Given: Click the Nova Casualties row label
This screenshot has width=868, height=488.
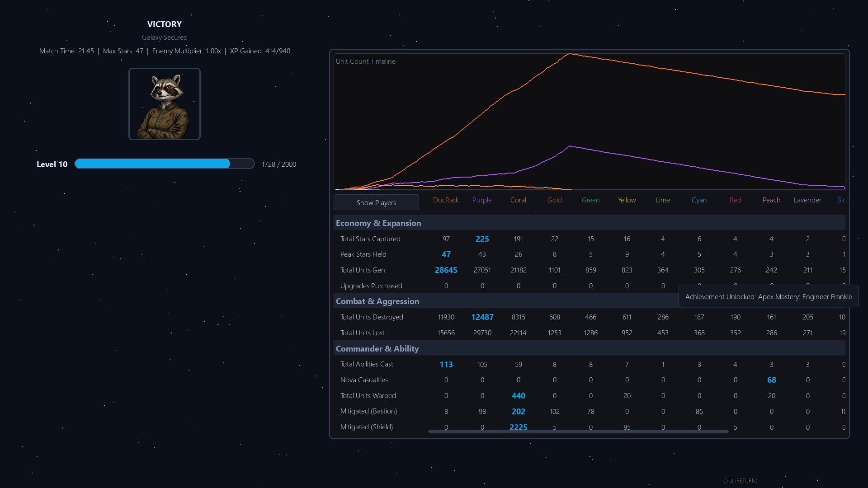Looking at the screenshot, I should [364, 380].
